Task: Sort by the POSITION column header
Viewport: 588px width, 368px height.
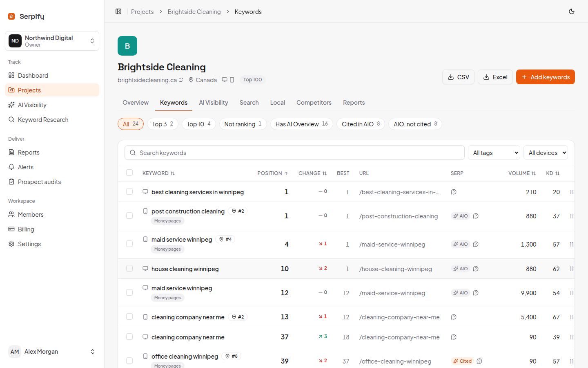Action: (273, 173)
